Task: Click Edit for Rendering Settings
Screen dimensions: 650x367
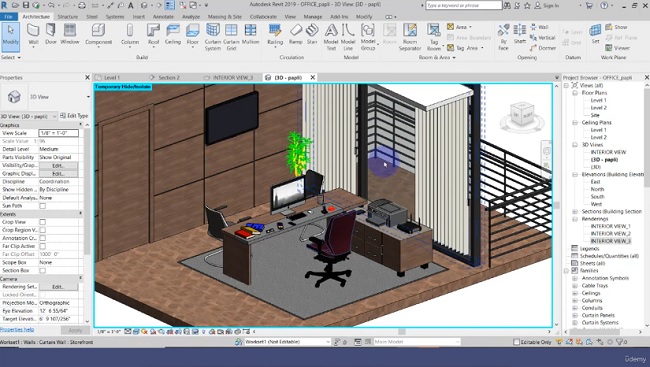Action: tap(58, 287)
